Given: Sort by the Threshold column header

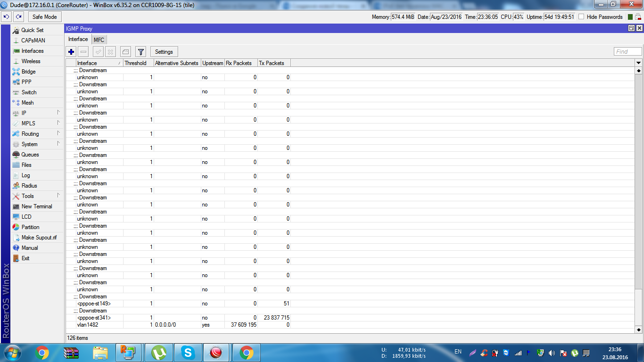Looking at the screenshot, I should pyautogui.click(x=139, y=63).
